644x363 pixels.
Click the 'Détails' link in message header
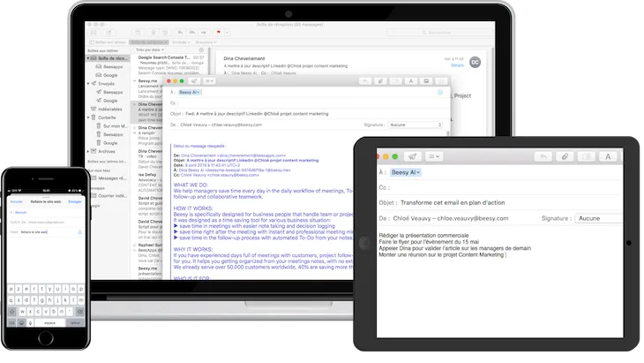pyautogui.click(x=457, y=65)
